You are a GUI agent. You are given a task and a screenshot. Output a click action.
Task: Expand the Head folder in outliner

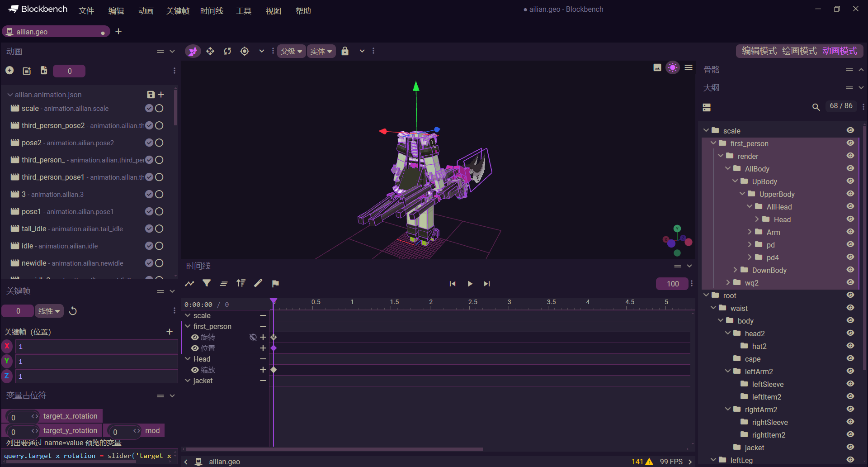(x=757, y=219)
